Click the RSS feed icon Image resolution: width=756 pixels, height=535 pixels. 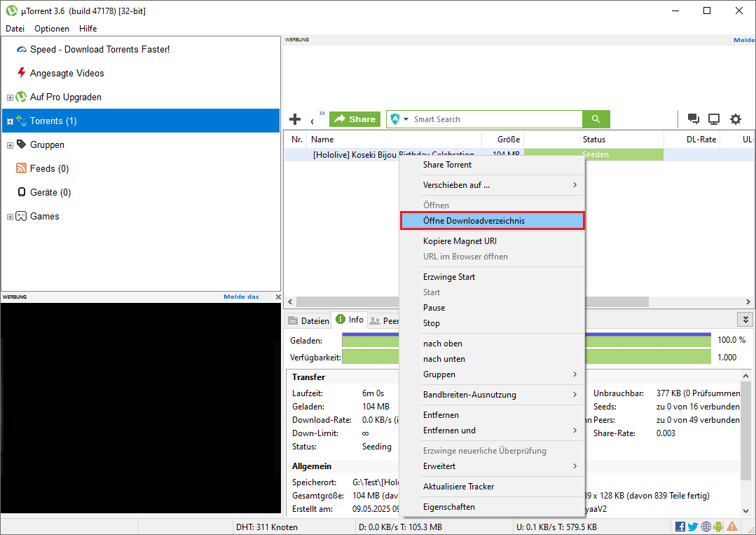[21, 168]
